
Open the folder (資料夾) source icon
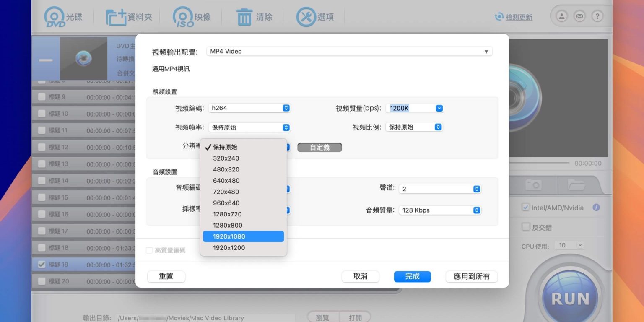click(x=116, y=17)
